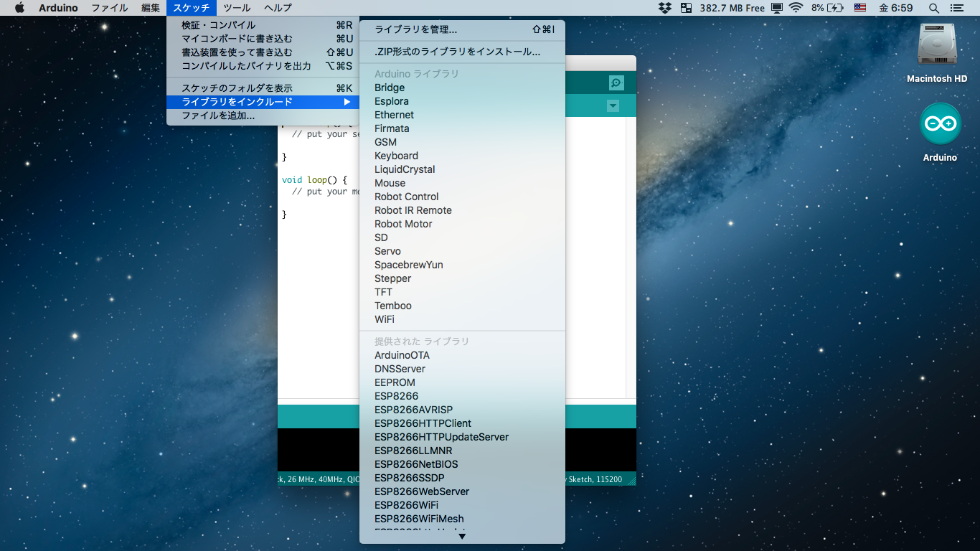
Task: Include the LiquidCrystal library
Action: click(x=462, y=169)
